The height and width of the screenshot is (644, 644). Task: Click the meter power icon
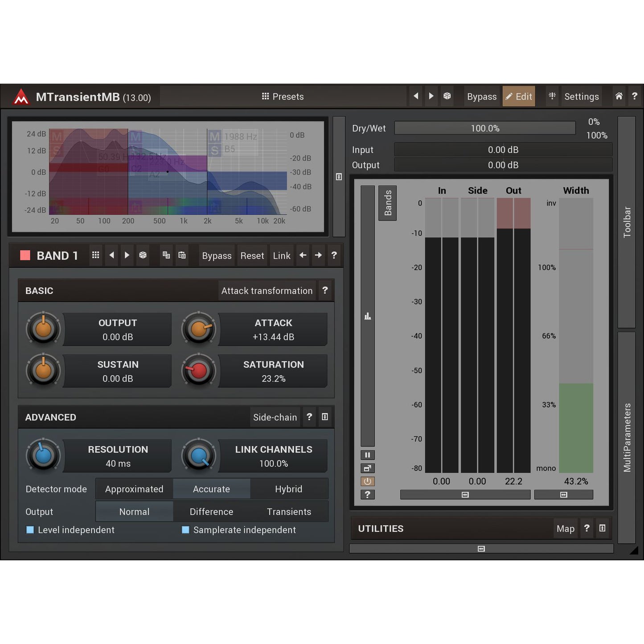367,481
